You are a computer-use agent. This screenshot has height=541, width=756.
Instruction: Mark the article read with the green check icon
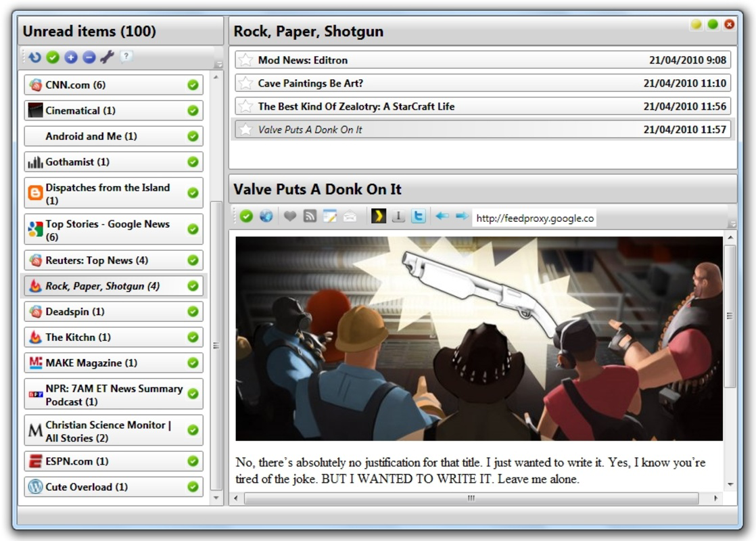pyautogui.click(x=246, y=216)
